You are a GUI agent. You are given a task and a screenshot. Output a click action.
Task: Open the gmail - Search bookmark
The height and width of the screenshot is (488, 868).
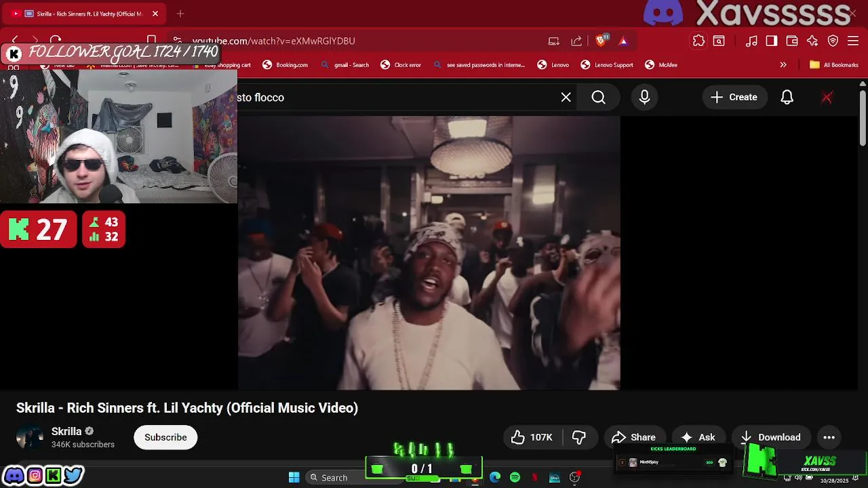[x=345, y=65]
